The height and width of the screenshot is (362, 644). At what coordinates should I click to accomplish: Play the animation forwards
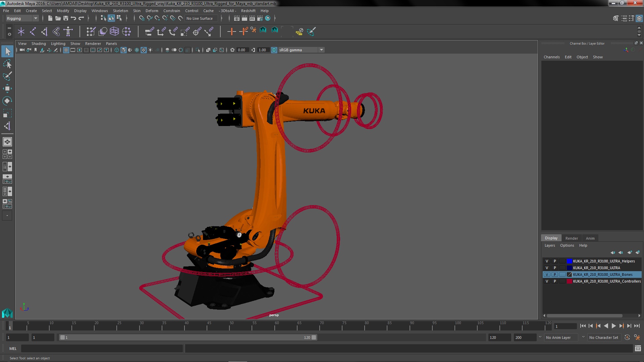point(613,326)
